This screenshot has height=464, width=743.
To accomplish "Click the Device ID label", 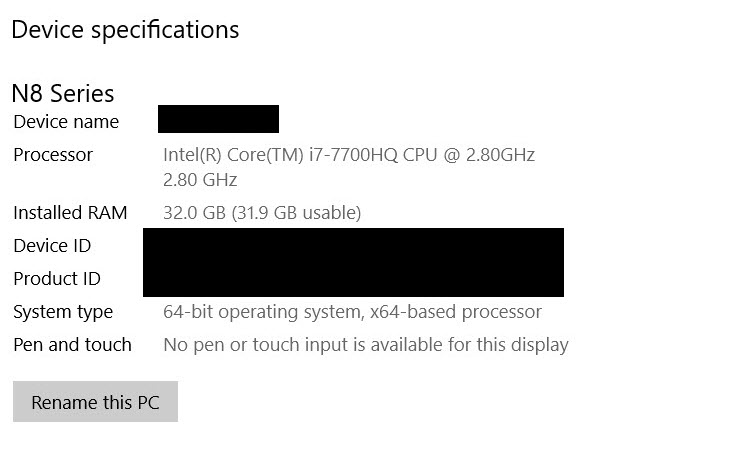I will pos(52,246).
